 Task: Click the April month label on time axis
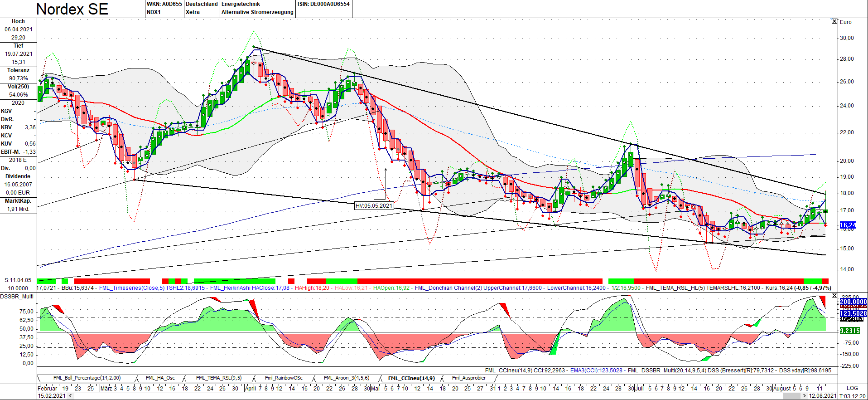click(250, 388)
